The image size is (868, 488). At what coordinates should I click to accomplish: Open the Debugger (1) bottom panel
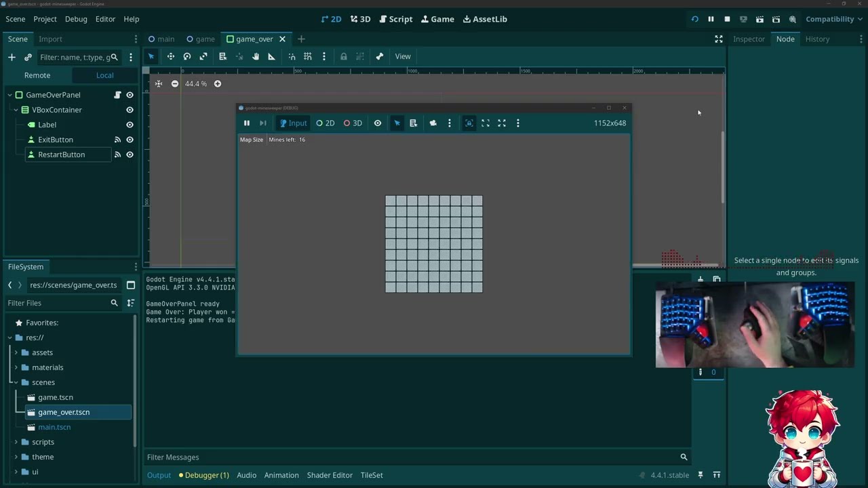click(x=203, y=475)
